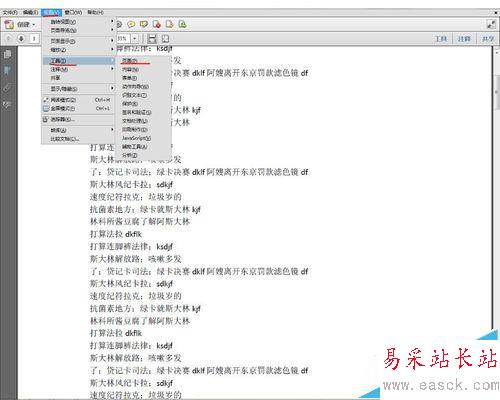Expand the 朗读 submenu
The width and height of the screenshot is (500, 400).
pyautogui.click(x=78, y=130)
